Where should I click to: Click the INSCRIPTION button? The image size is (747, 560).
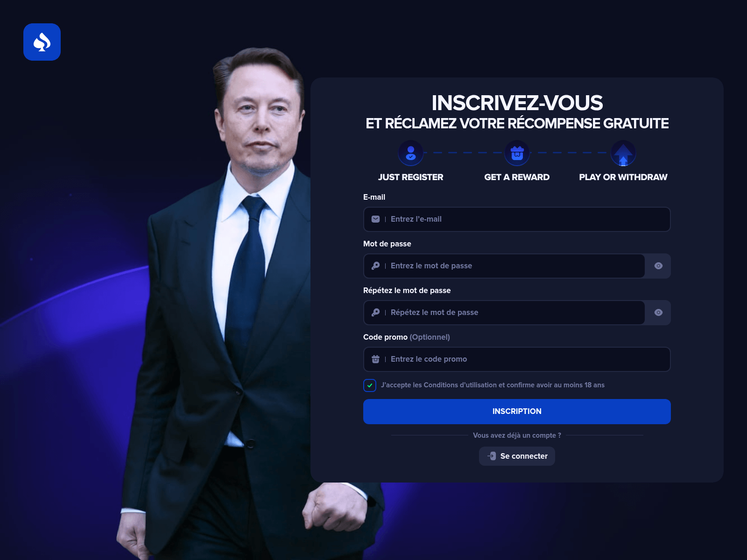[517, 411]
